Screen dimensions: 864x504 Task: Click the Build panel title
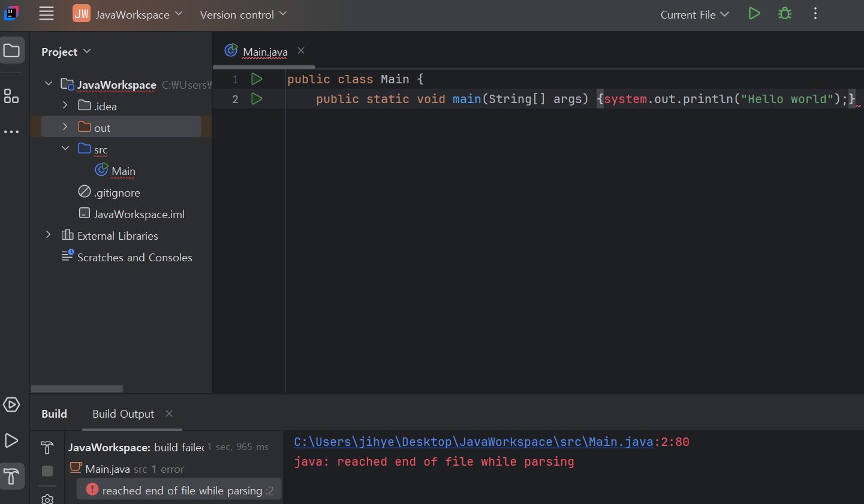[54, 414]
